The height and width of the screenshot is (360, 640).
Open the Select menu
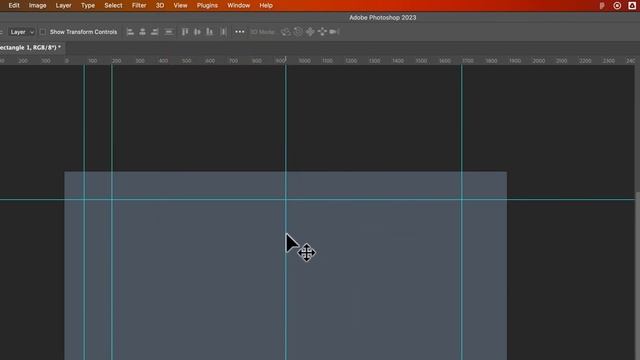(113, 6)
